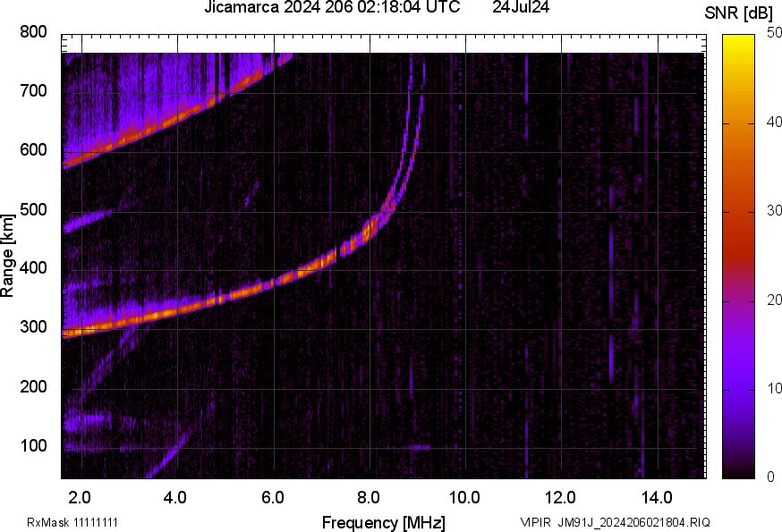Click the colorbar tick label '10'
Screen dimensions: 782x532
tap(774, 389)
